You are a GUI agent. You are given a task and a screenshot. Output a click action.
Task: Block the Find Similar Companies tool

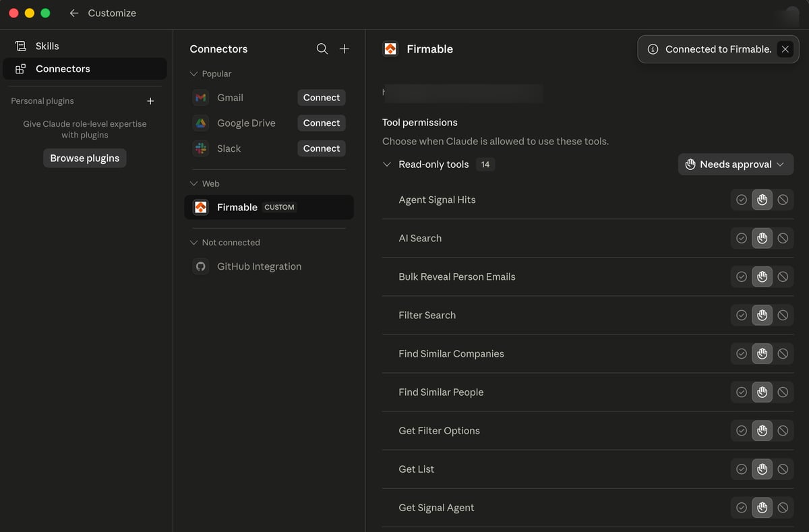coord(783,353)
